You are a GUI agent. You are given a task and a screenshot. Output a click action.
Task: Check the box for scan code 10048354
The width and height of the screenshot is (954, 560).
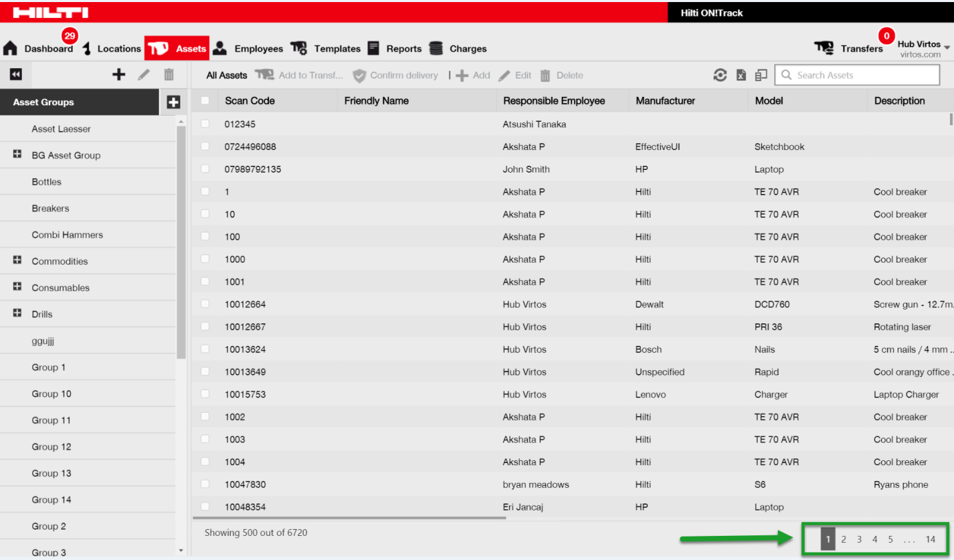[x=204, y=507]
